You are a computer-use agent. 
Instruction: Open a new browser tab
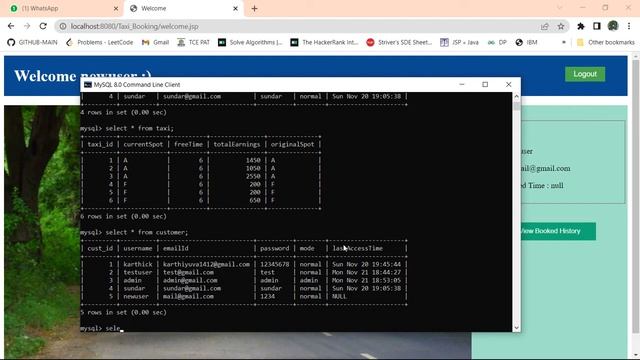pyautogui.click(x=254, y=8)
